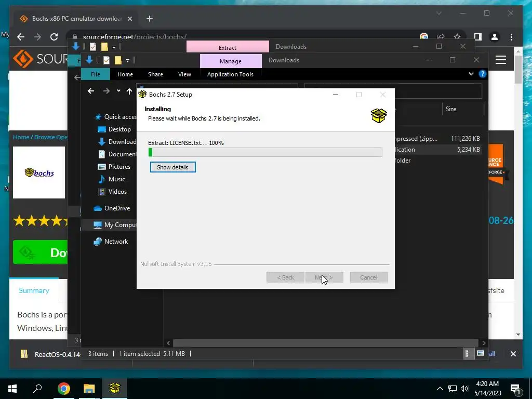The image size is (532, 399).
Task: Select the Manage contextual tab
Action: (230, 61)
